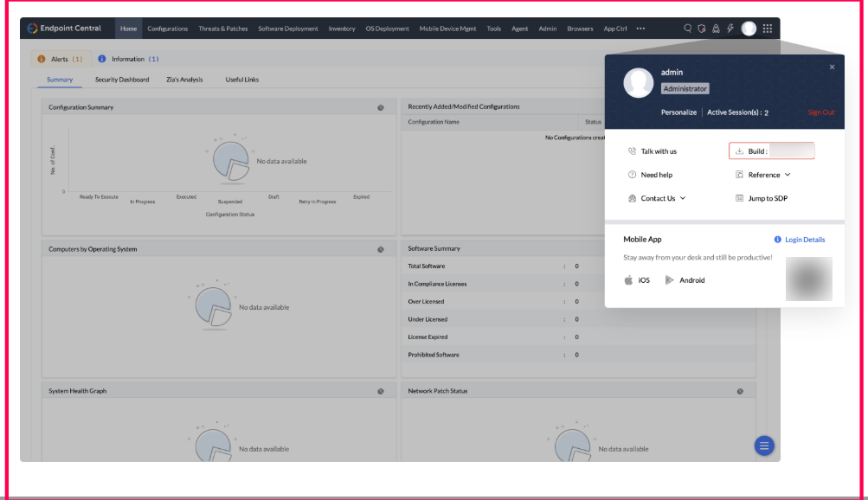Close the admin profile popup
This screenshot has width=868, height=500.
click(x=832, y=67)
